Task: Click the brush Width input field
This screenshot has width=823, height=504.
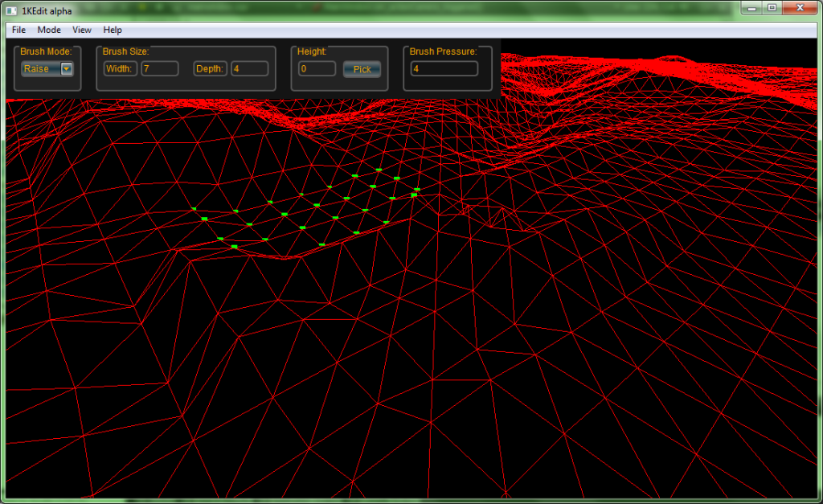Action: coord(160,69)
